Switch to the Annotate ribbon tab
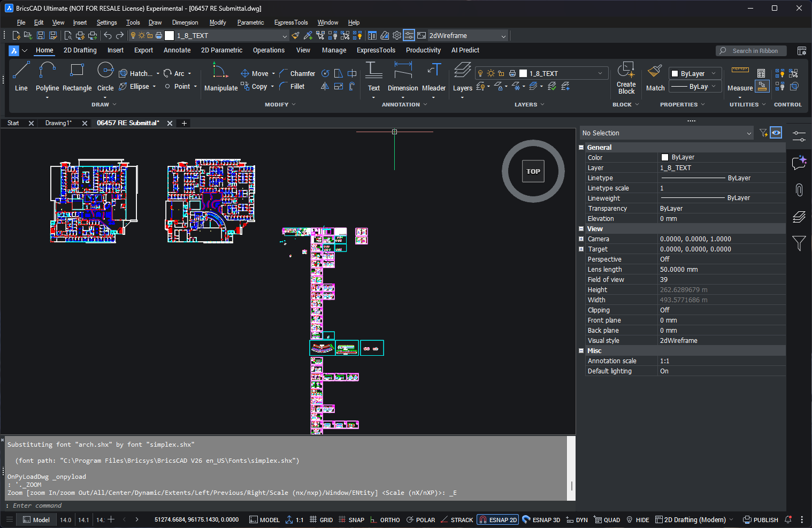The height and width of the screenshot is (528, 812). 177,50
